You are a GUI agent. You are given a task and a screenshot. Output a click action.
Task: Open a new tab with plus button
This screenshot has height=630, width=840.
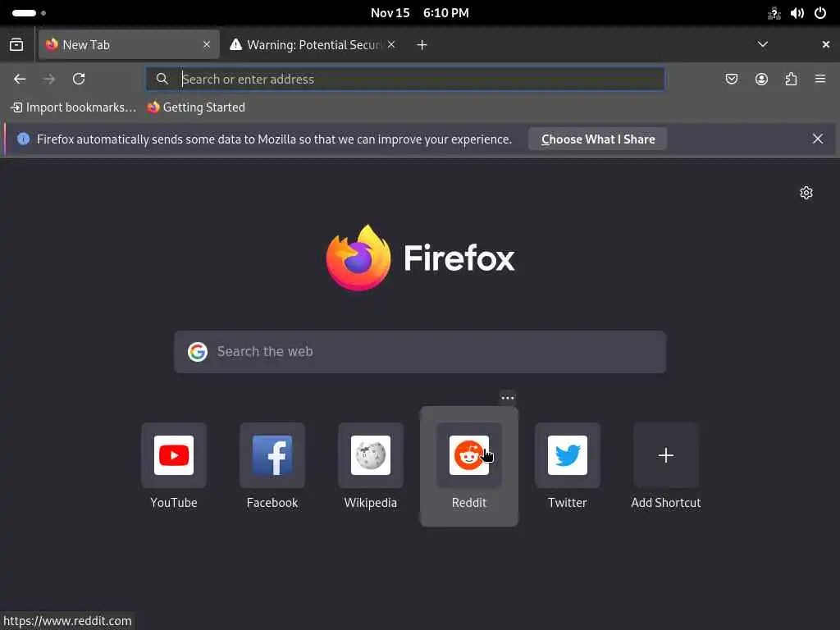click(x=422, y=45)
